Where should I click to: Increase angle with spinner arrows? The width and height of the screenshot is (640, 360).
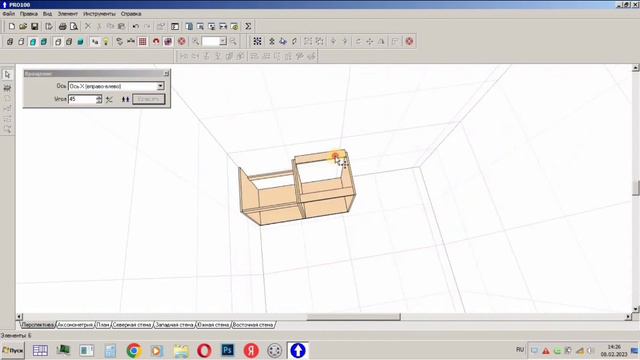pyautogui.click(x=99, y=97)
